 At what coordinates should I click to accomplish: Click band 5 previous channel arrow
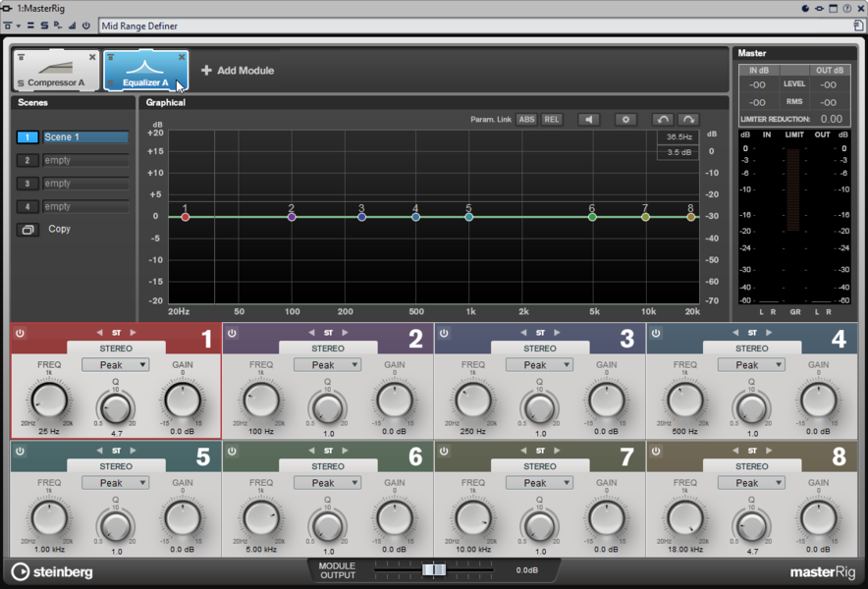click(x=99, y=451)
